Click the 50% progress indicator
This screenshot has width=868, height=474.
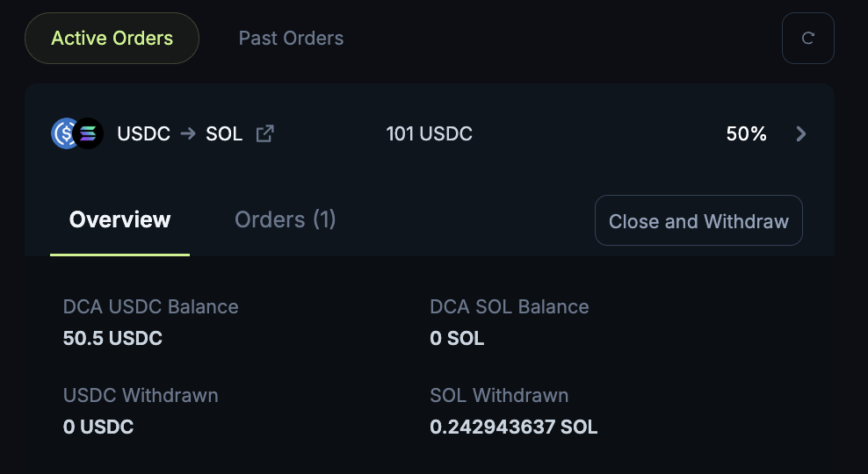(x=746, y=134)
